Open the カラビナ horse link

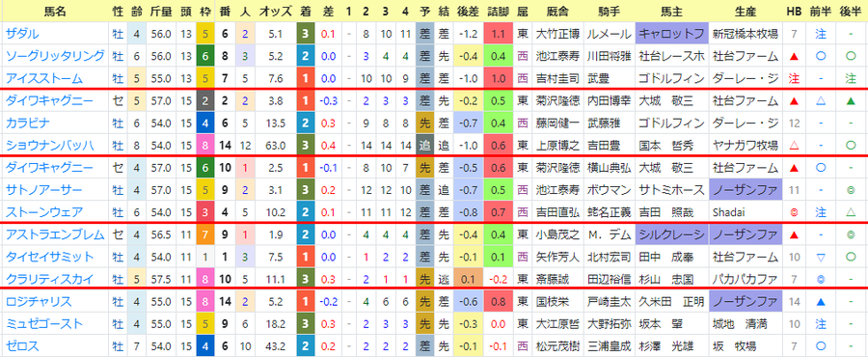pos(28,123)
